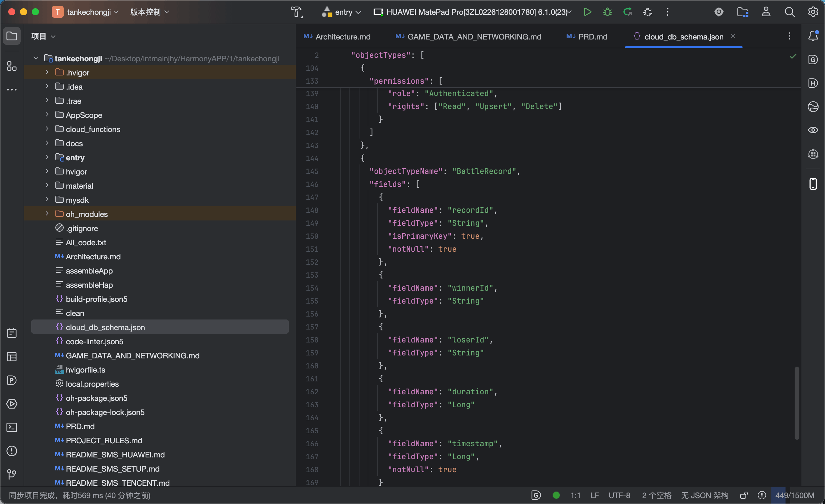Open the terminal tool window
The height and width of the screenshot is (504, 825).
click(12, 427)
